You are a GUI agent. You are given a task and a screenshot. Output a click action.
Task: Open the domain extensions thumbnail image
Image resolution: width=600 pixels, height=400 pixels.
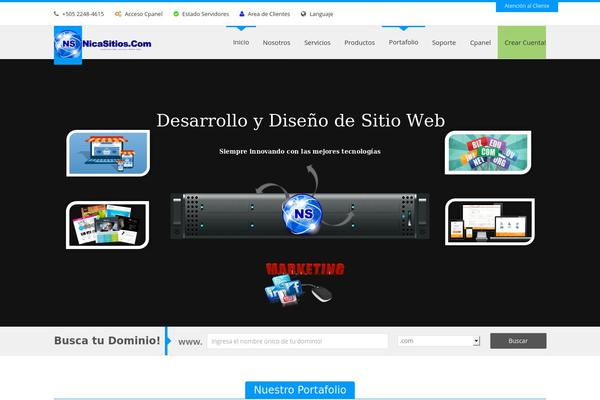(488, 152)
